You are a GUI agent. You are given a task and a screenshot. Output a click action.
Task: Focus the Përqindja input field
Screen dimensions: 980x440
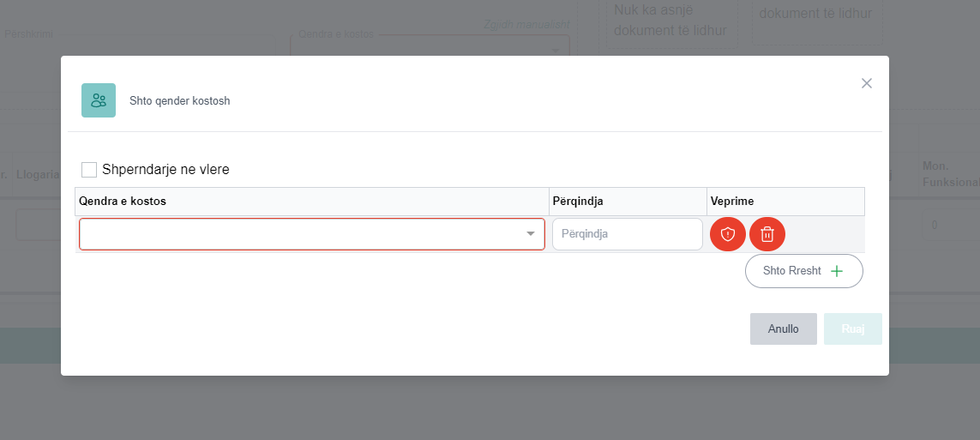tap(627, 234)
